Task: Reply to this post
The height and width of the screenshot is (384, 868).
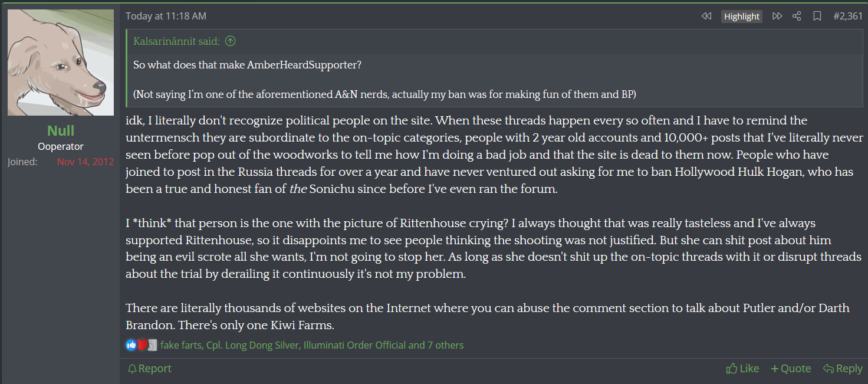Action: click(843, 369)
